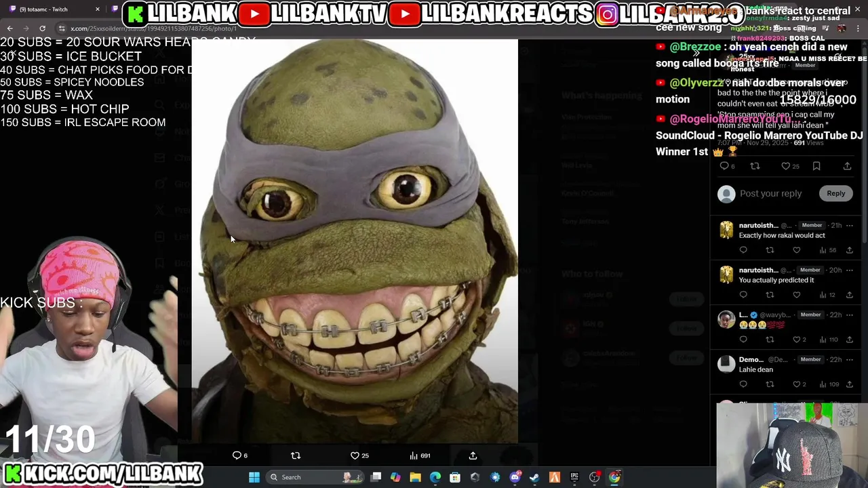Share the 'Lahie dean' reply

[x=849, y=384]
